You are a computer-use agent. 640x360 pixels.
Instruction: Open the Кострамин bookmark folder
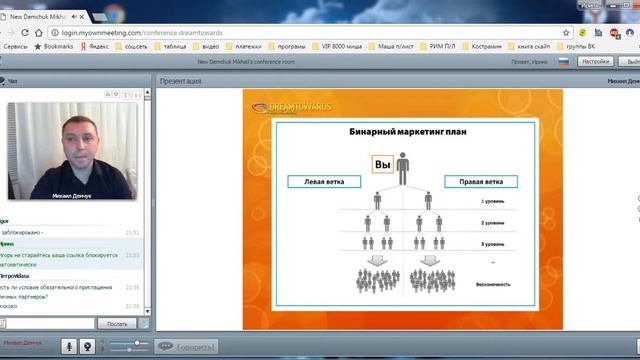click(482, 47)
